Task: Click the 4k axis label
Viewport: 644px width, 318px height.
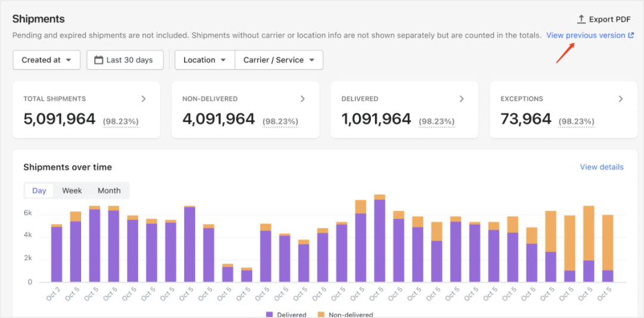Action: click(x=29, y=236)
